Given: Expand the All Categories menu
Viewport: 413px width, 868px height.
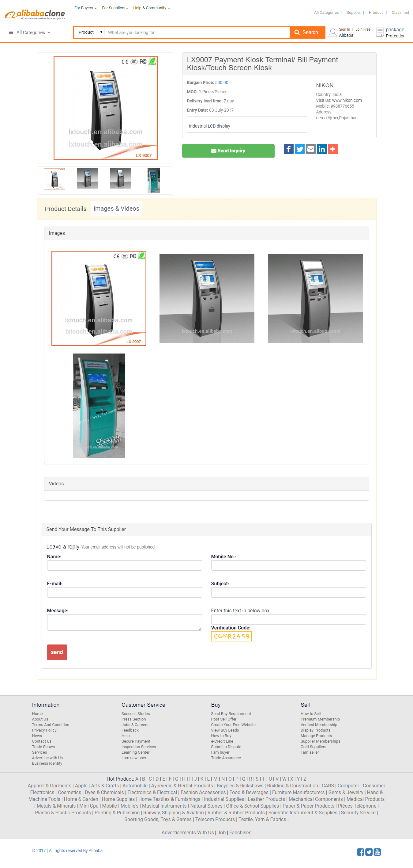Looking at the screenshot, I should (30, 33).
